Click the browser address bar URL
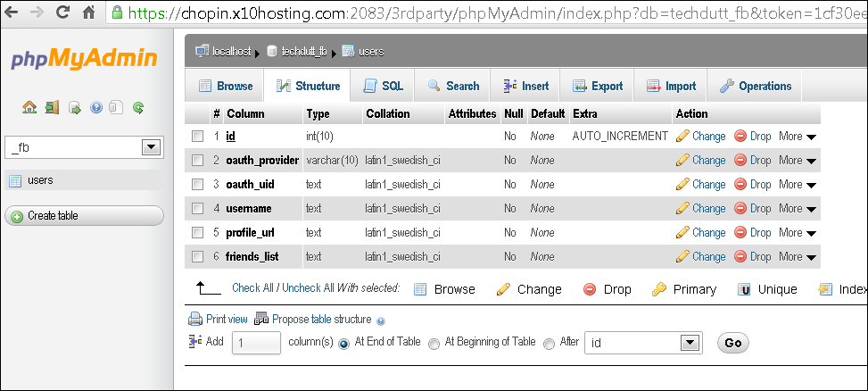 [x=495, y=12]
